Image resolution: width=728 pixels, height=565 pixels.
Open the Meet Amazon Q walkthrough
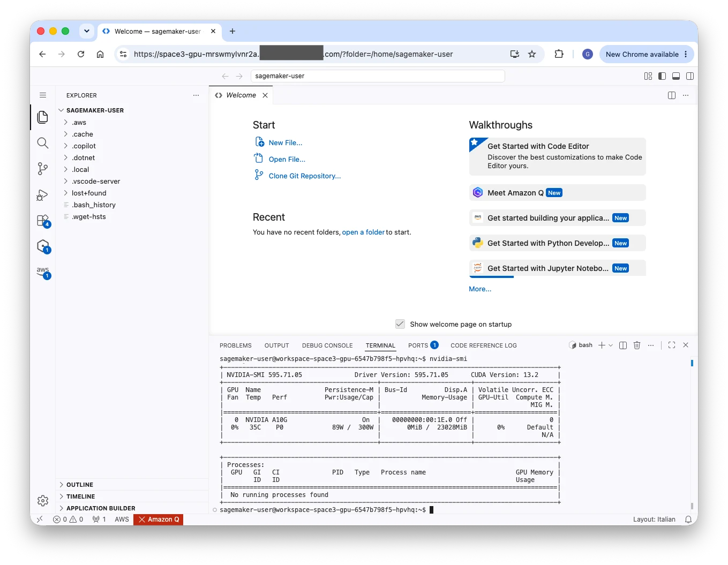tap(557, 193)
